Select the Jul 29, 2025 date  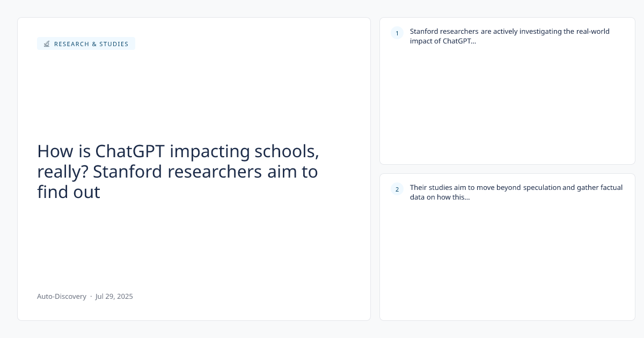pyautogui.click(x=114, y=296)
